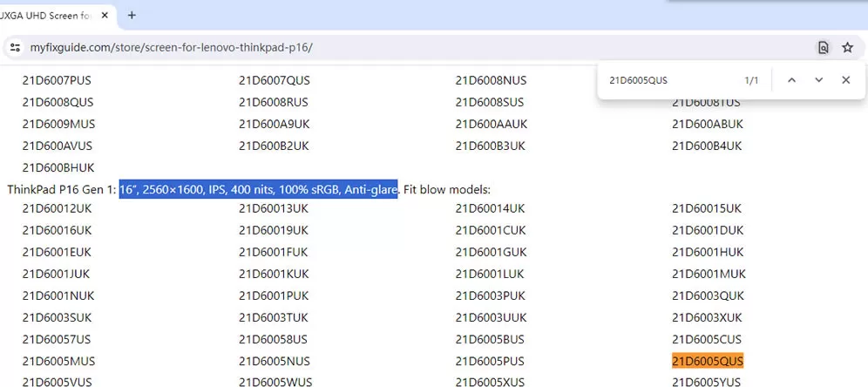This screenshot has width=868, height=387.
Task: Click model number 21D6001EUK
Action: [x=57, y=253]
